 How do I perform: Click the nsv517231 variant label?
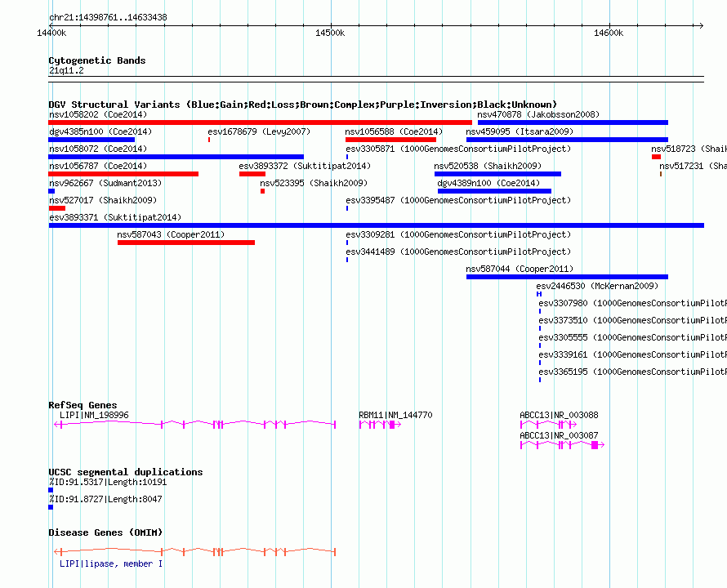694,166
